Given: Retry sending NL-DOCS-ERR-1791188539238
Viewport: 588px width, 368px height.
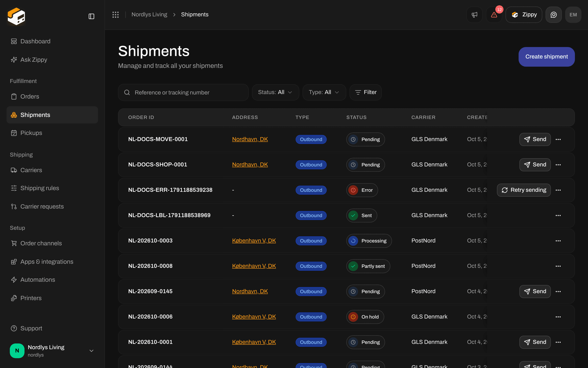Looking at the screenshot, I should 524,190.
